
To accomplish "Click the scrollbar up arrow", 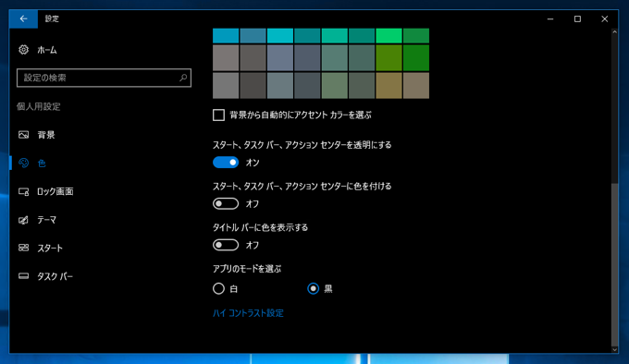I will coord(614,31).
